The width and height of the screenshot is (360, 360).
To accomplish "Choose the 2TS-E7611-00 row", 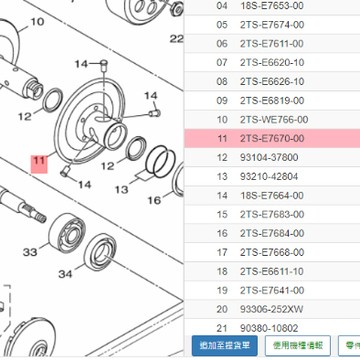I will (x=272, y=44).
